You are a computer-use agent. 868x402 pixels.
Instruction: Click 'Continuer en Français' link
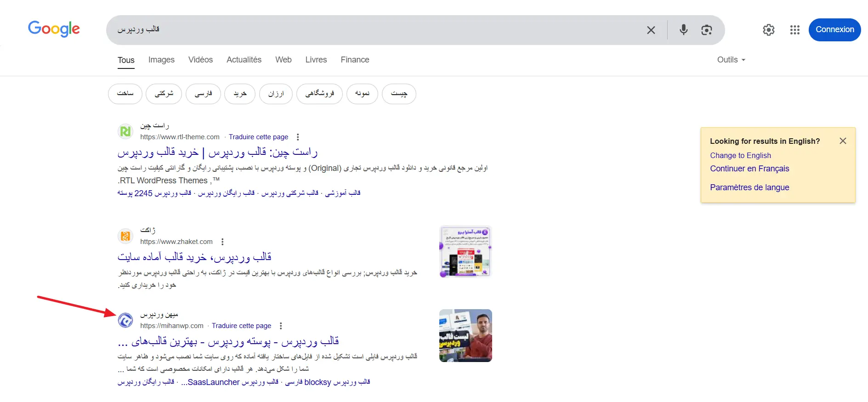(x=749, y=169)
